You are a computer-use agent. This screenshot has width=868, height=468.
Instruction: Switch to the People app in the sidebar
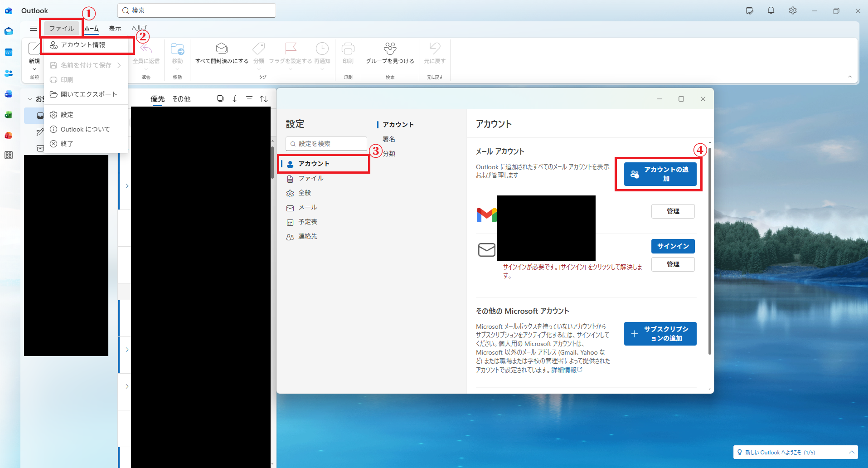tap(8, 73)
